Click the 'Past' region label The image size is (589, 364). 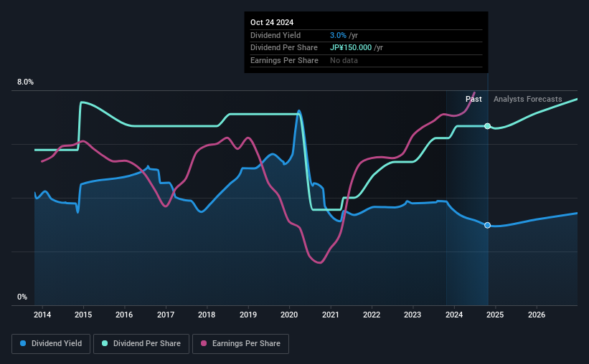(x=473, y=99)
